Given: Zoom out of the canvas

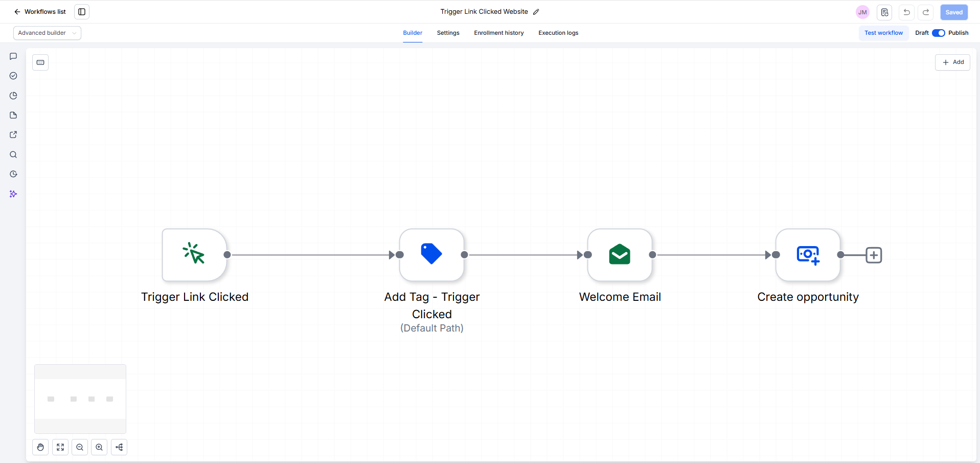Looking at the screenshot, I should click(80, 447).
